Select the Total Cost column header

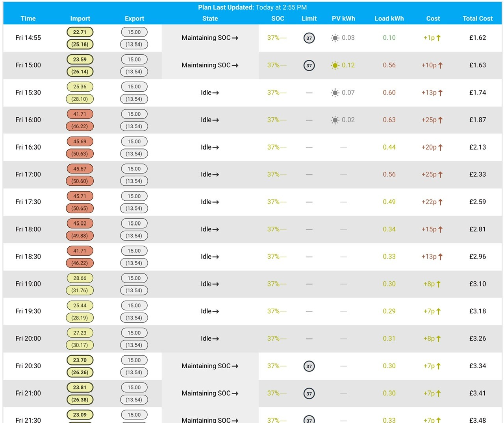(477, 18)
